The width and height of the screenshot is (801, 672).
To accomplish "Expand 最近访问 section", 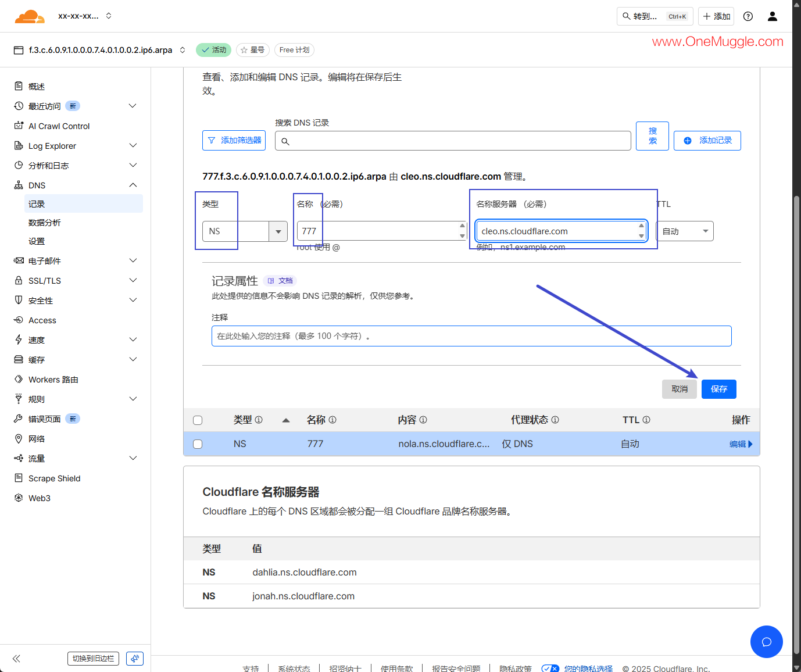I will (x=133, y=106).
